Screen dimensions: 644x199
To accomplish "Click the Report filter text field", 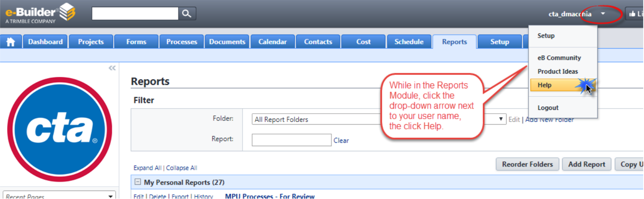I will (291, 140).
